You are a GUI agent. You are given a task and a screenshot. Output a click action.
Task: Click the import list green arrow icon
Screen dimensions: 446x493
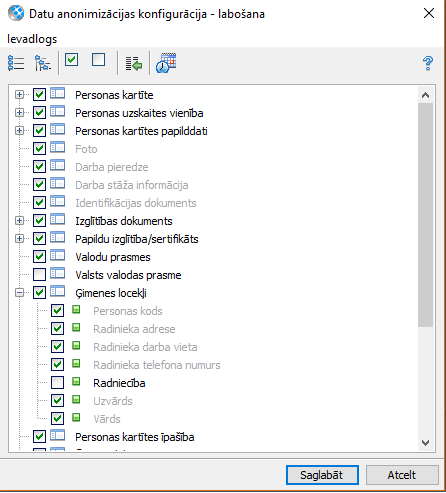134,63
